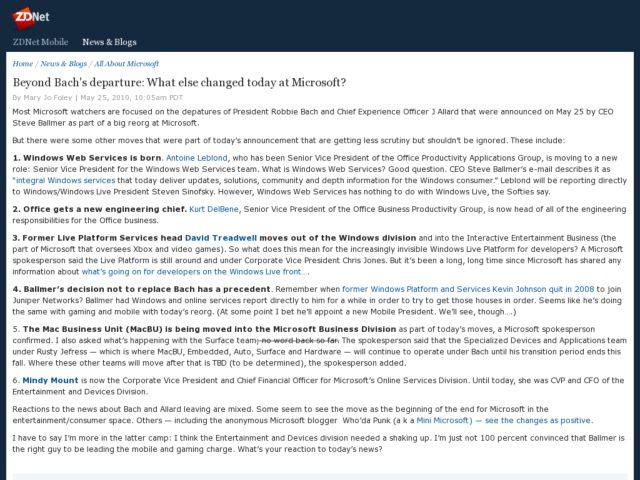The image size is (640, 480).
Task: Open News & Blogs breadcrumb link
Action: tap(64, 63)
